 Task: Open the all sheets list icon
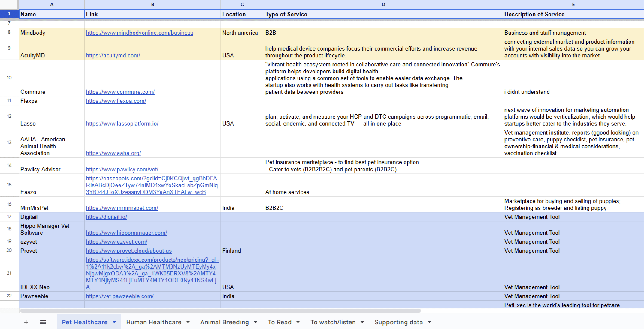tap(43, 322)
